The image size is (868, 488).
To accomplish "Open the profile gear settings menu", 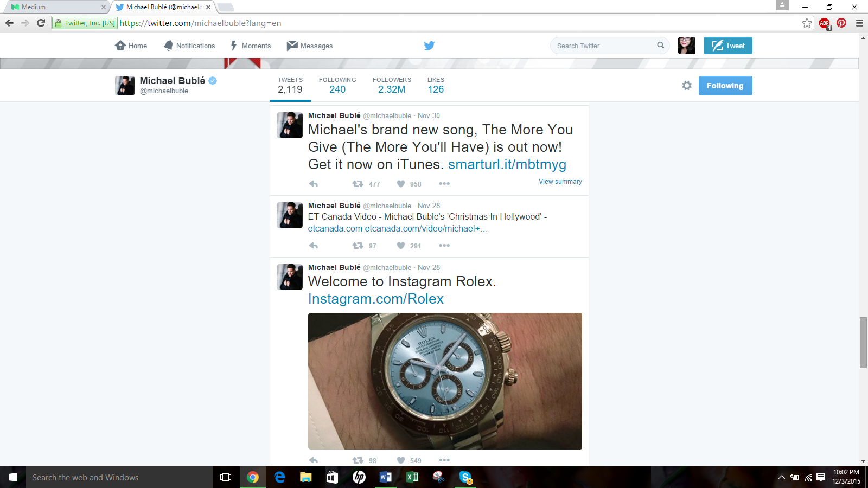I will click(x=687, y=86).
